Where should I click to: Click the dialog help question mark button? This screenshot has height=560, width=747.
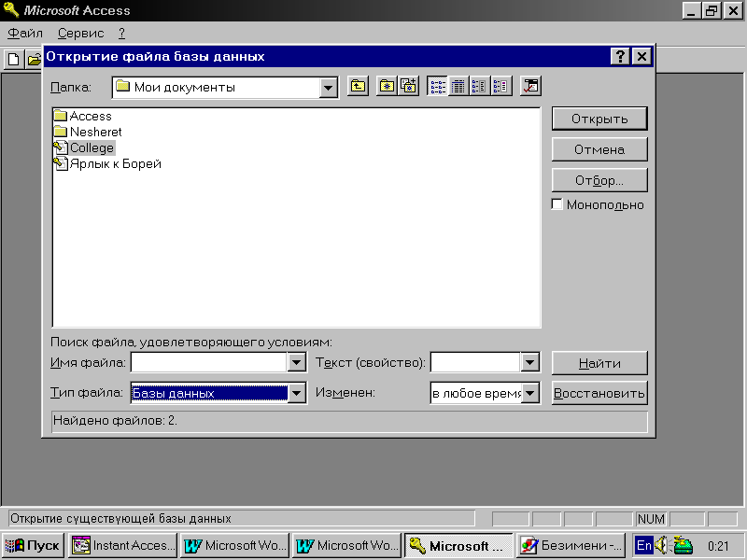(620, 56)
